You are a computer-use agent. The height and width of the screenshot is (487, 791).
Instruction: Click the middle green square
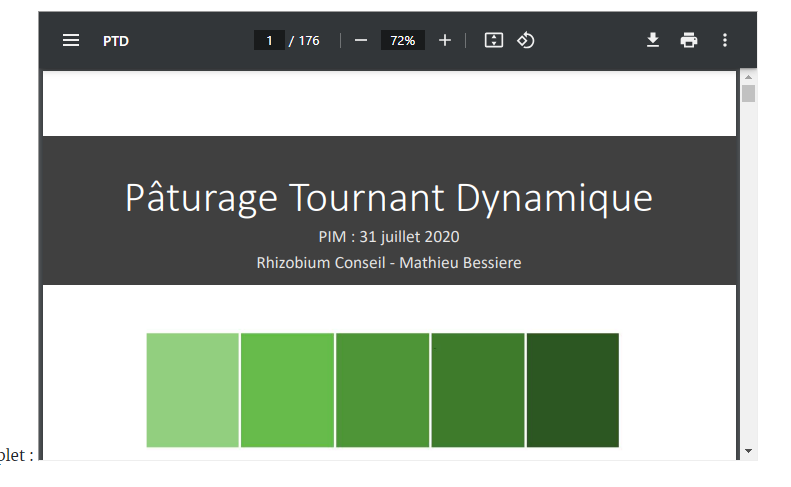click(x=382, y=390)
